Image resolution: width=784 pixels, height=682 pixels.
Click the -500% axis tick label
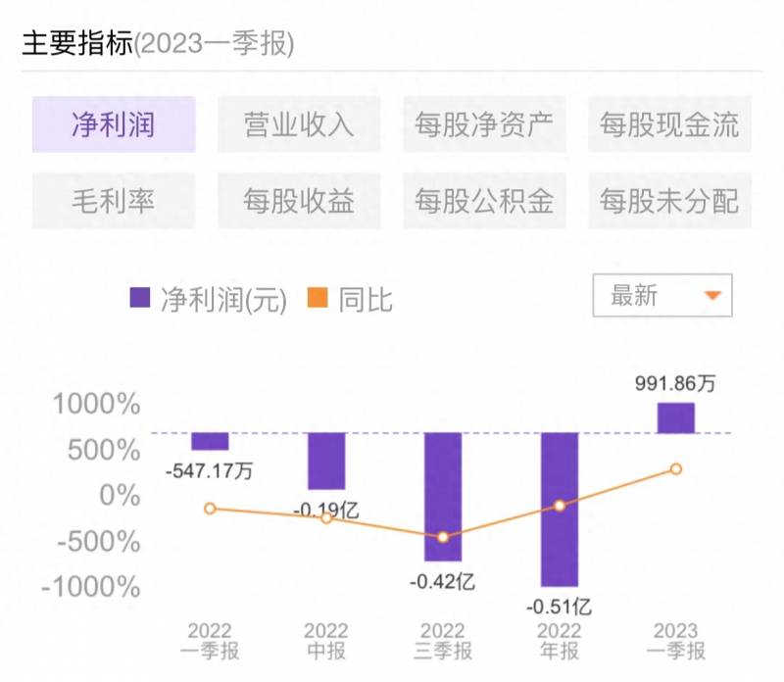click(x=99, y=542)
